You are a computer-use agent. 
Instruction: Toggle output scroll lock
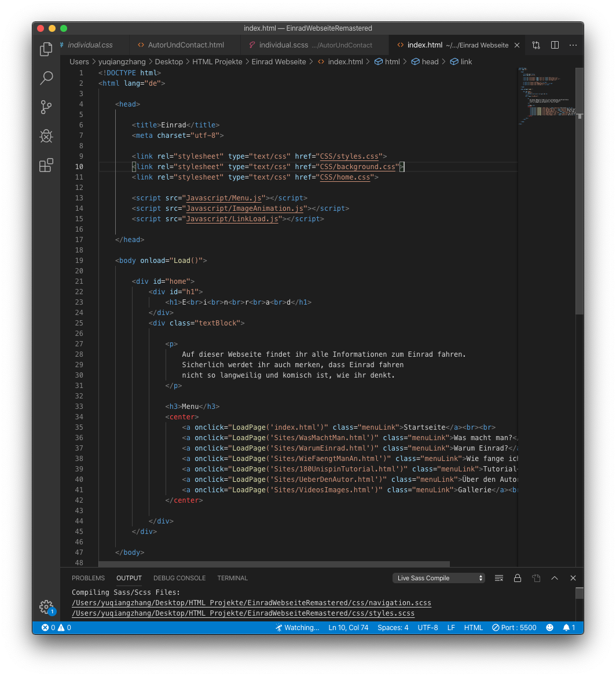coord(517,578)
